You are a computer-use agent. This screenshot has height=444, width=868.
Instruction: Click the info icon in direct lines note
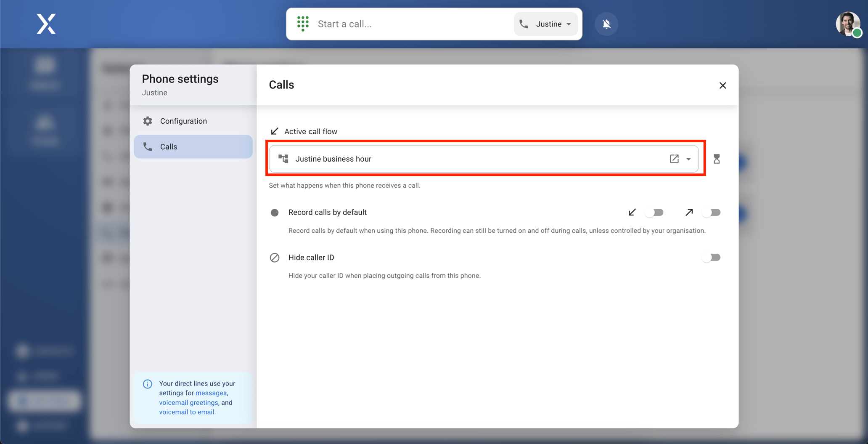148,384
